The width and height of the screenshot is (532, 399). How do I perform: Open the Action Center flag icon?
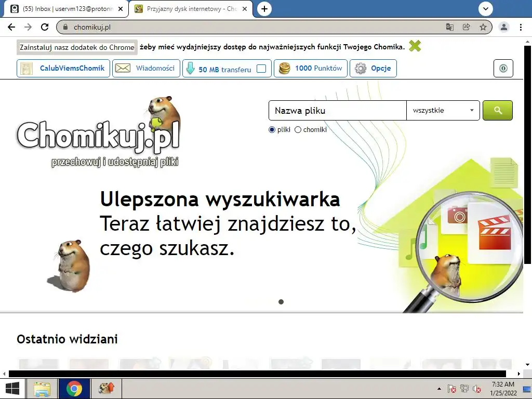[451, 389]
